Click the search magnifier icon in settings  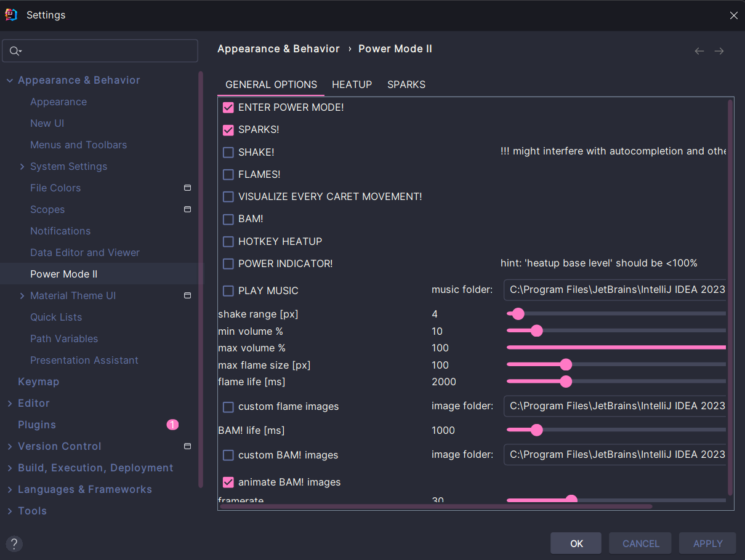(x=15, y=51)
